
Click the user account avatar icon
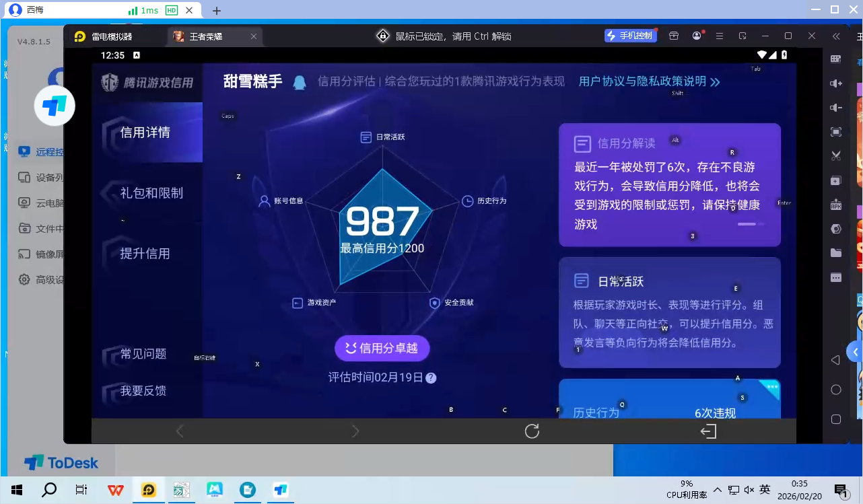pos(697,35)
